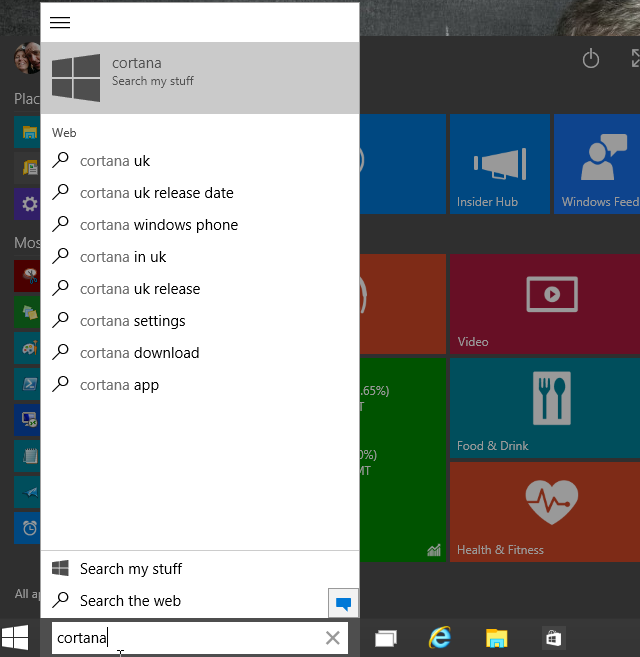Viewport: 640px width, 657px height.
Task: Click Search the web option
Action: tap(184, 600)
